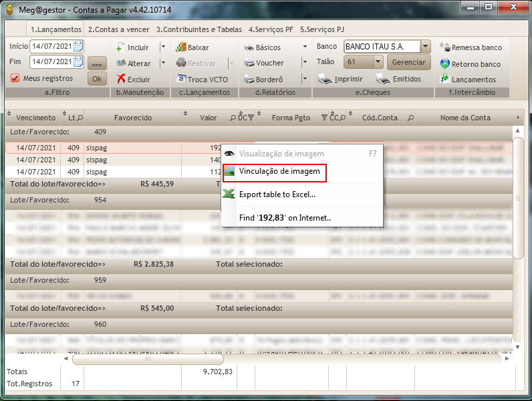This screenshot has width=532, height=401.
Task: Select Vinculação de imagem menu entry
Action: coord(280,171)
